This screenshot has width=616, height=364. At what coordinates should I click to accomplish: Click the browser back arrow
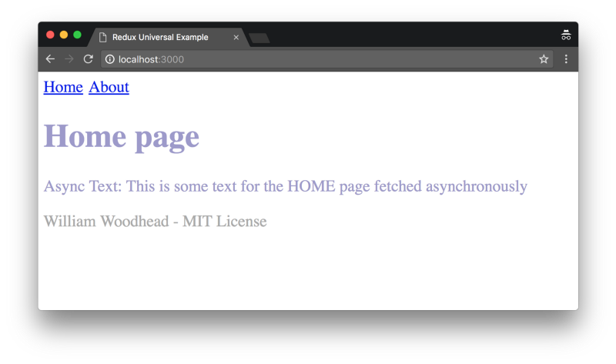(x=50, y=59)
